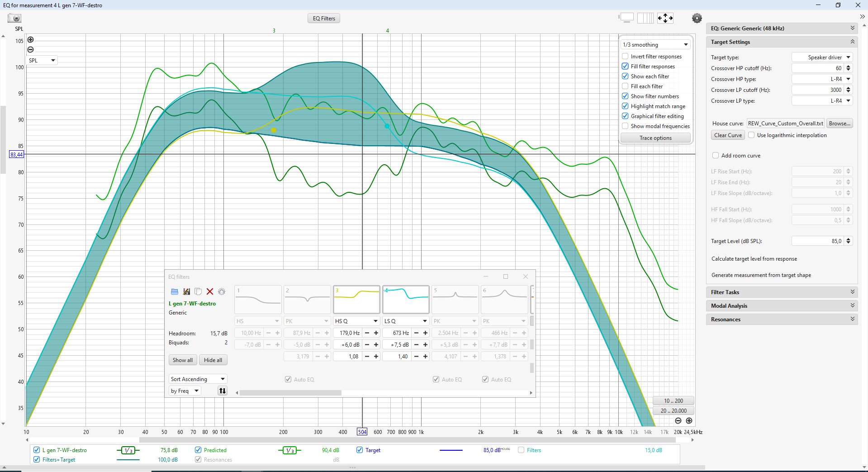Open Trace options button
Viewport: 868px width, 472px height.
[x=655, y=138]
